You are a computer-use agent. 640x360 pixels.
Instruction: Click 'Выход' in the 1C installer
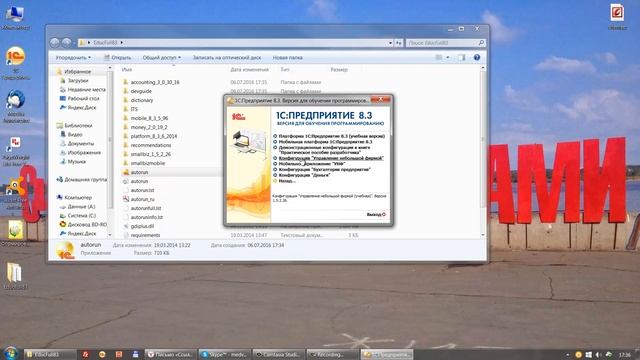click(376, 214)
